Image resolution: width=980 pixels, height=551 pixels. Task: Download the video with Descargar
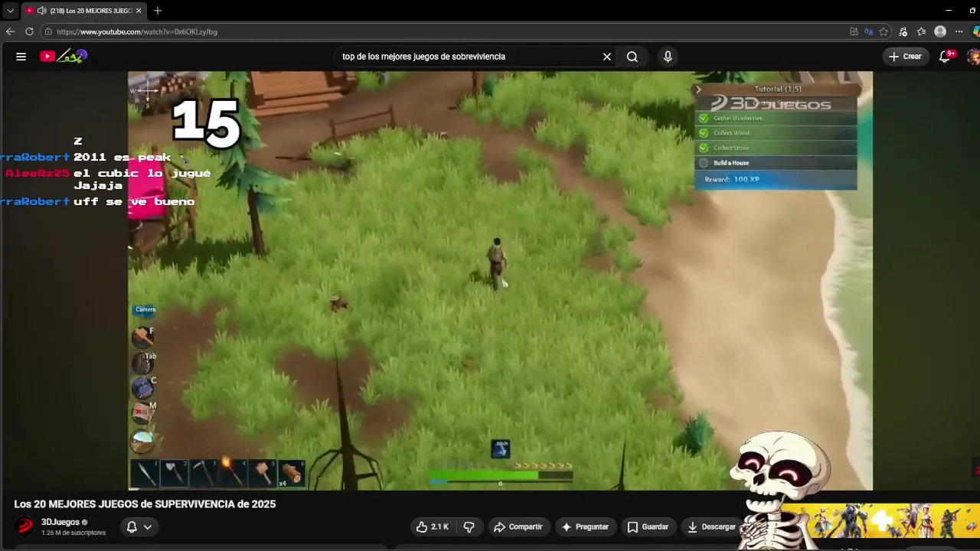[x=709, y=527]
